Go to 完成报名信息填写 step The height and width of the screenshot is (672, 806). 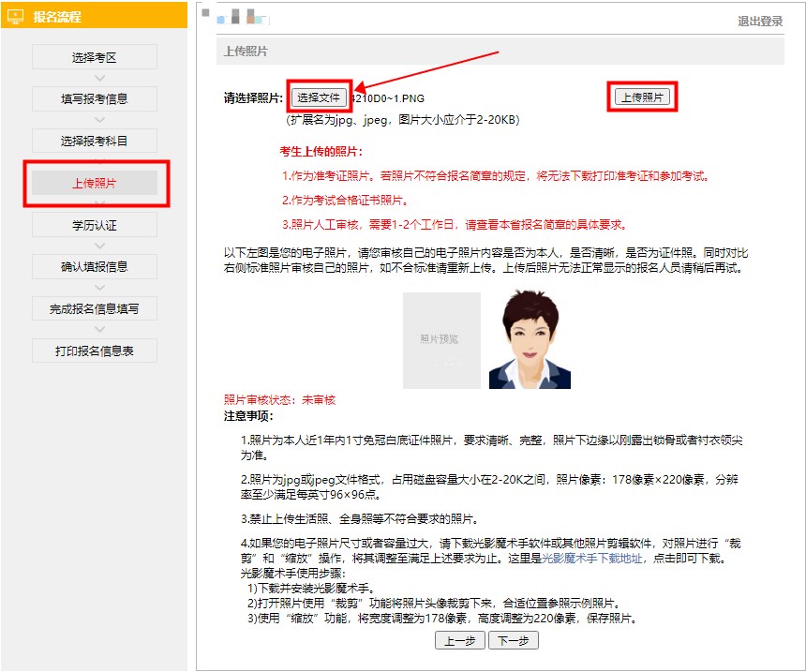tap(95, 308)
